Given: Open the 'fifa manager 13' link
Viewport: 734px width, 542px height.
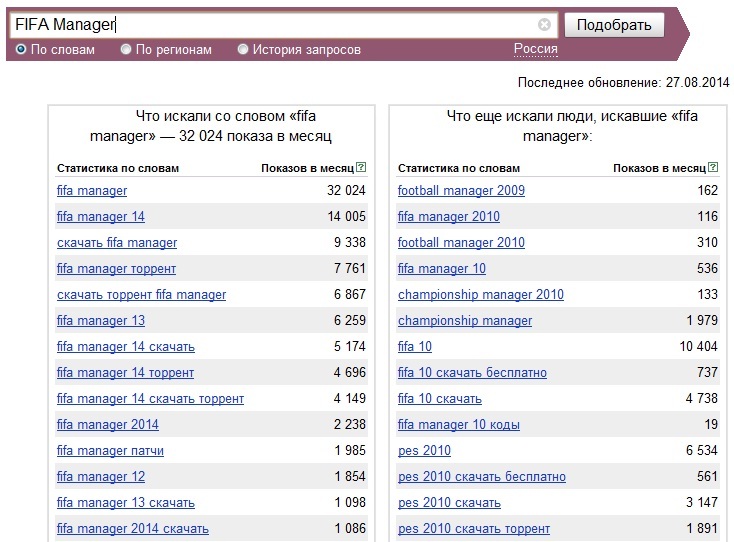Looking at the screenshot, I should (101, 321).
